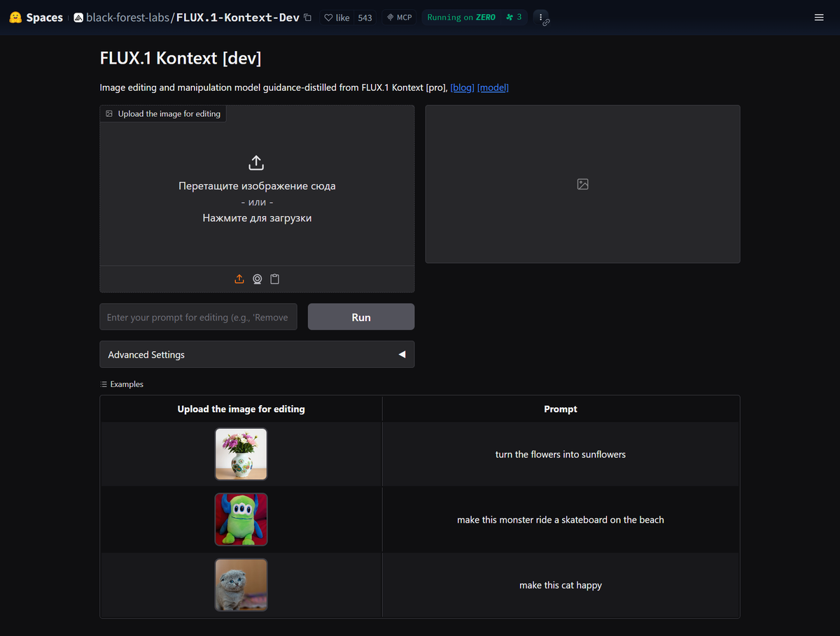Run the image edit

click(x=361, y=317)
